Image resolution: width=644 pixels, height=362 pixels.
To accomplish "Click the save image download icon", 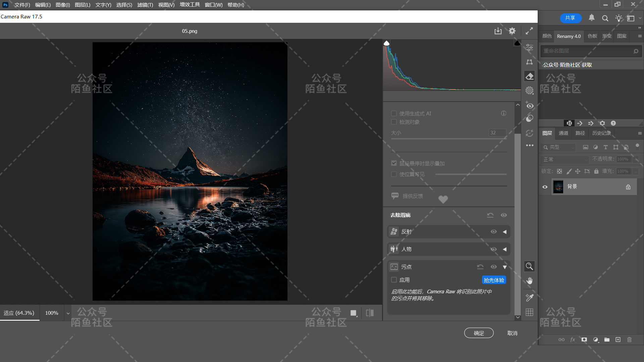I will click(498, 31).
